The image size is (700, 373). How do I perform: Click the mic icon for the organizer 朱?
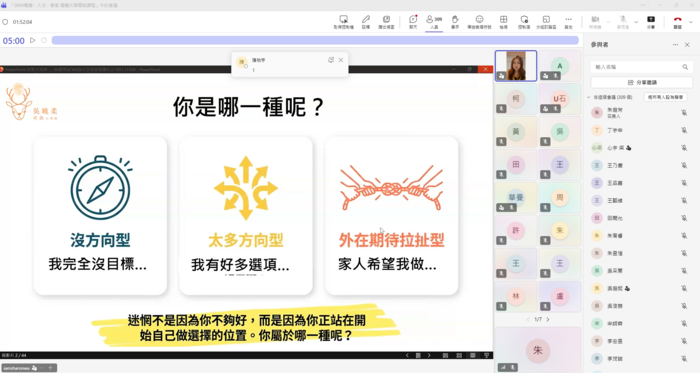pyautogui.click(x=684, y=112)
